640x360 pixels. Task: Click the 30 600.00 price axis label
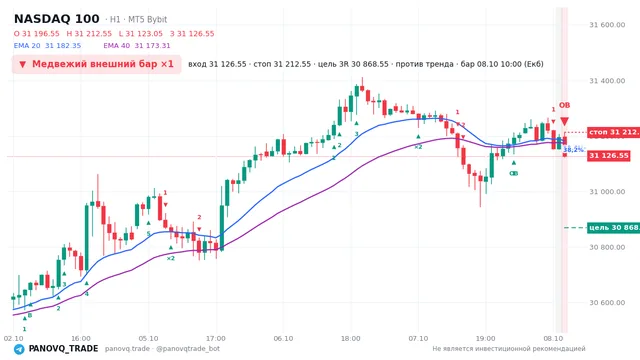click(607, 303)
